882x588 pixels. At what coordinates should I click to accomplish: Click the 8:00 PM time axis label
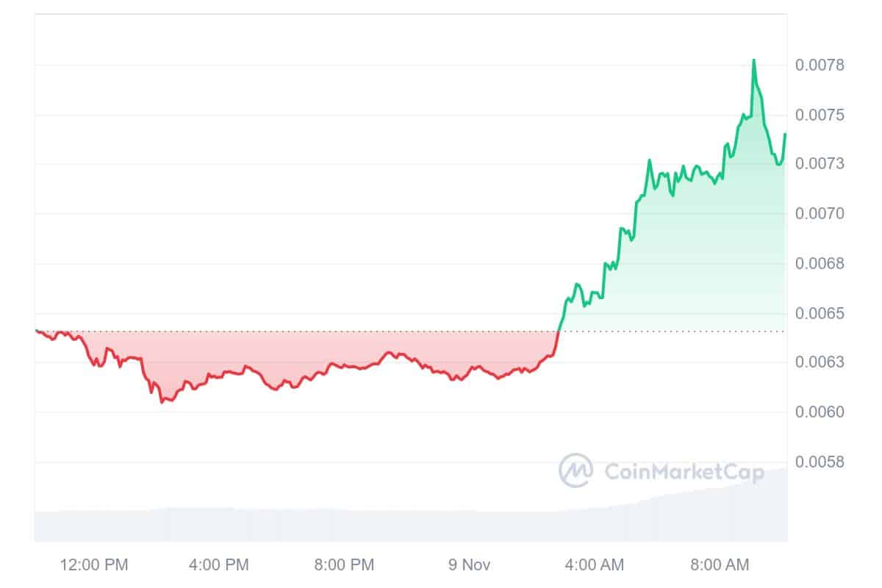344,565
